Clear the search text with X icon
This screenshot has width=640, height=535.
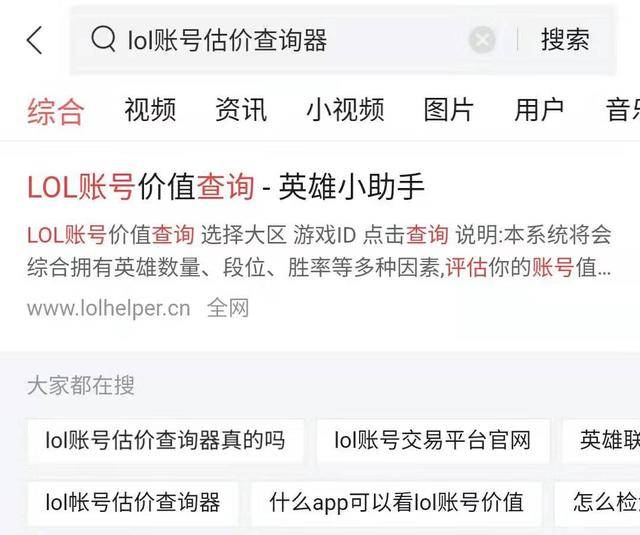(482, 40)
